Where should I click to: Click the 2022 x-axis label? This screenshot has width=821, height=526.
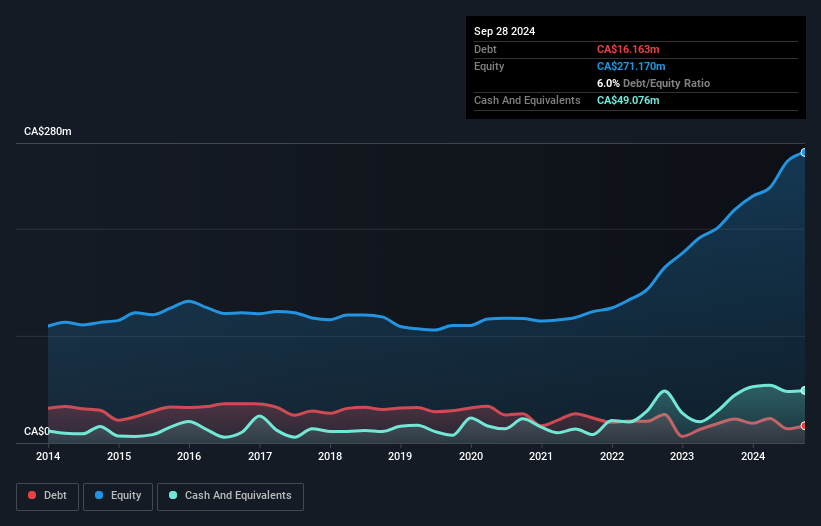612,456
